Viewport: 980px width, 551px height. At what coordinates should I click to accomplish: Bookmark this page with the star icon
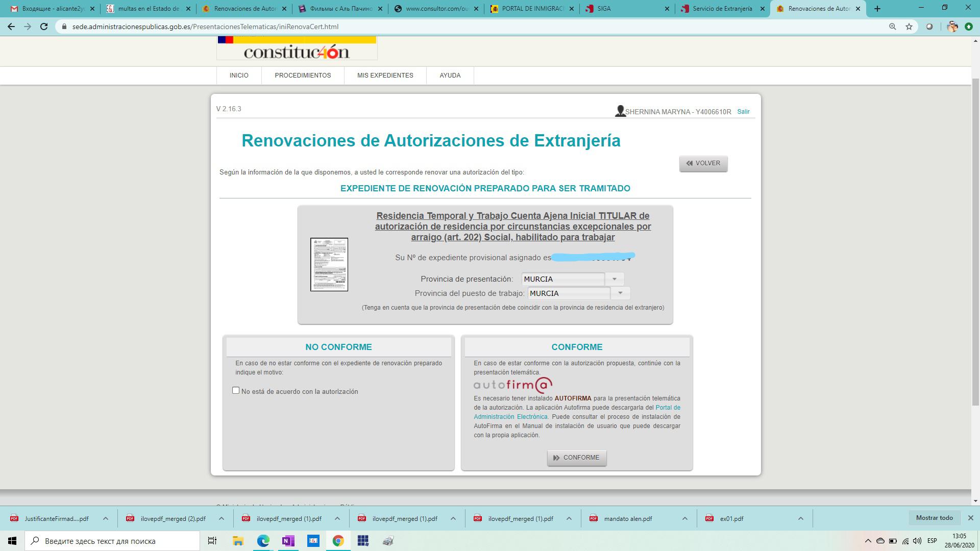(909, 27)
